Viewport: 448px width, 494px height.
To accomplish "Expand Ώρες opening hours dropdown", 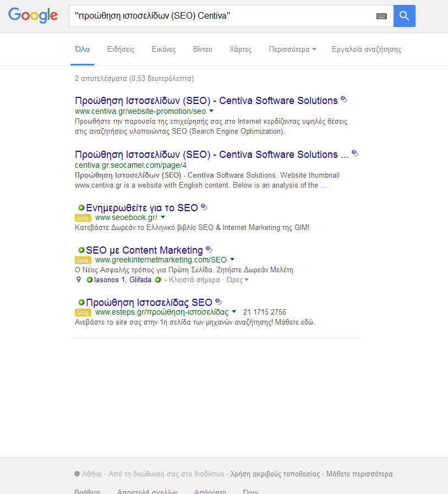I will click(x=238, y=280).
